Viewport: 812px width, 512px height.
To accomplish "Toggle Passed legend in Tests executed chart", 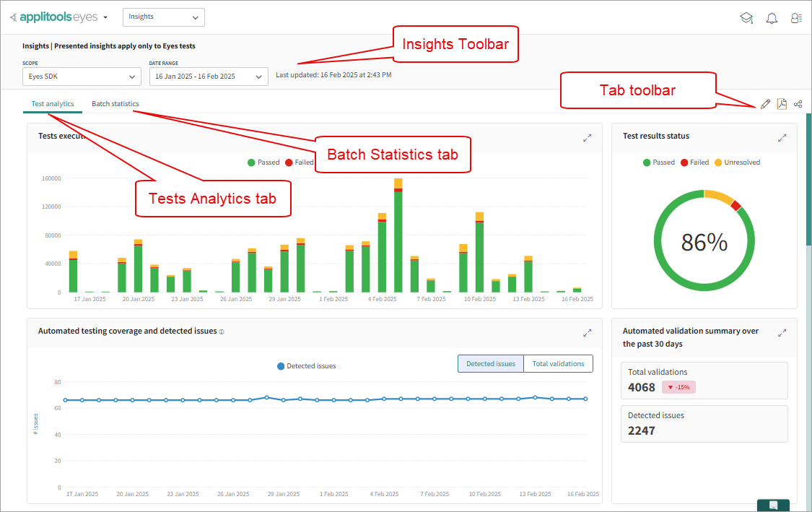I will [x=263, y=162].
